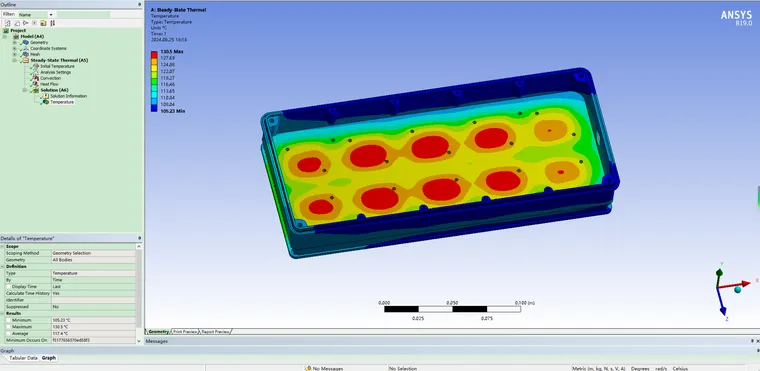
Task: Click the Initial Temperature icon
Action: click(x=35, y=66)
